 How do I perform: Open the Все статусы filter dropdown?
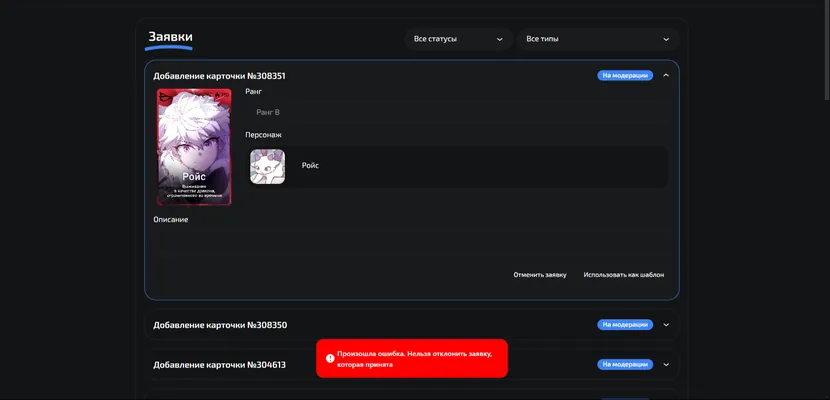click(459, 39)
